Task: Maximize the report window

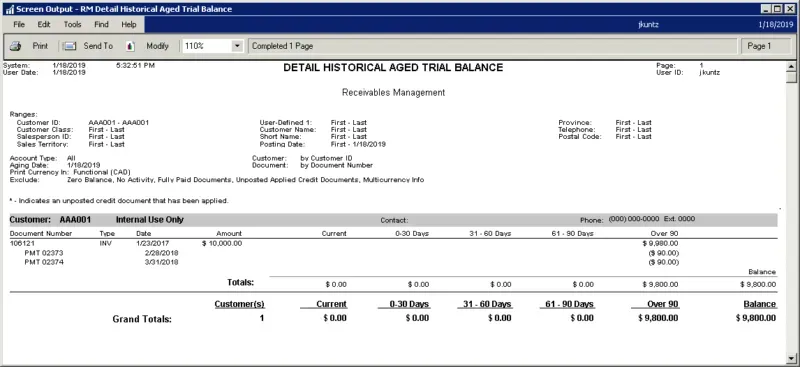Action: click(777, 9)
